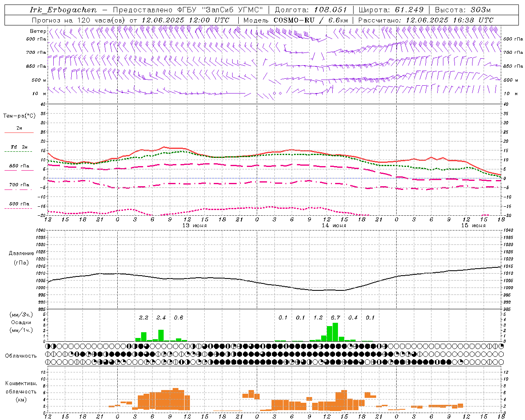525x420 pixels.
Task: Click the 1.2 precipitation total
Action: [x=318, y=317]
